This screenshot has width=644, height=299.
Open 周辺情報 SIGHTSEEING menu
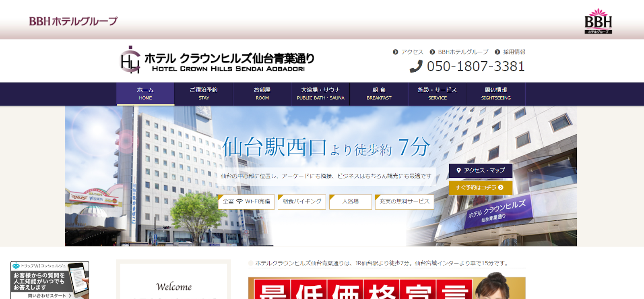click(x=496, y=94)
